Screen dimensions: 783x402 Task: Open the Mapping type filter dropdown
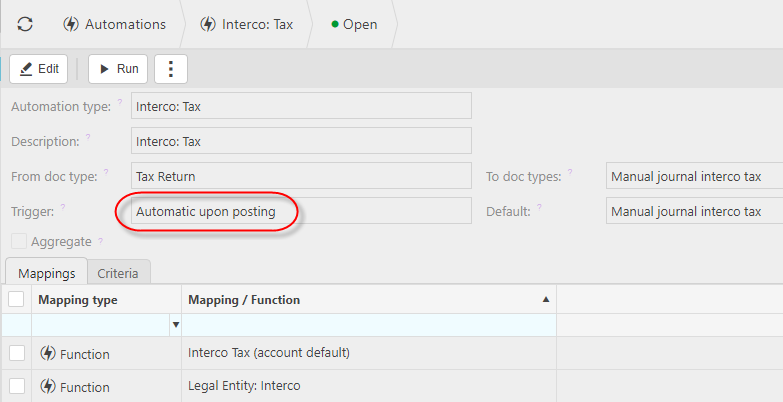[176, 325]
